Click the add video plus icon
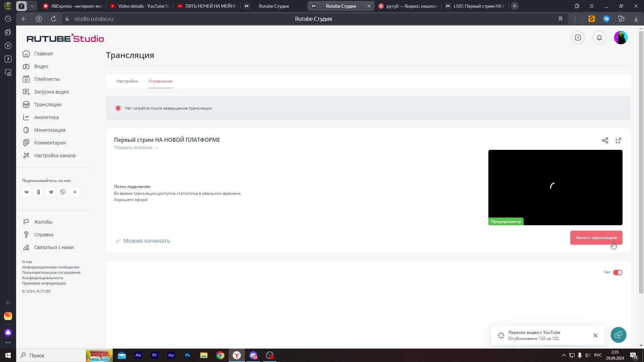 (578, 38)
